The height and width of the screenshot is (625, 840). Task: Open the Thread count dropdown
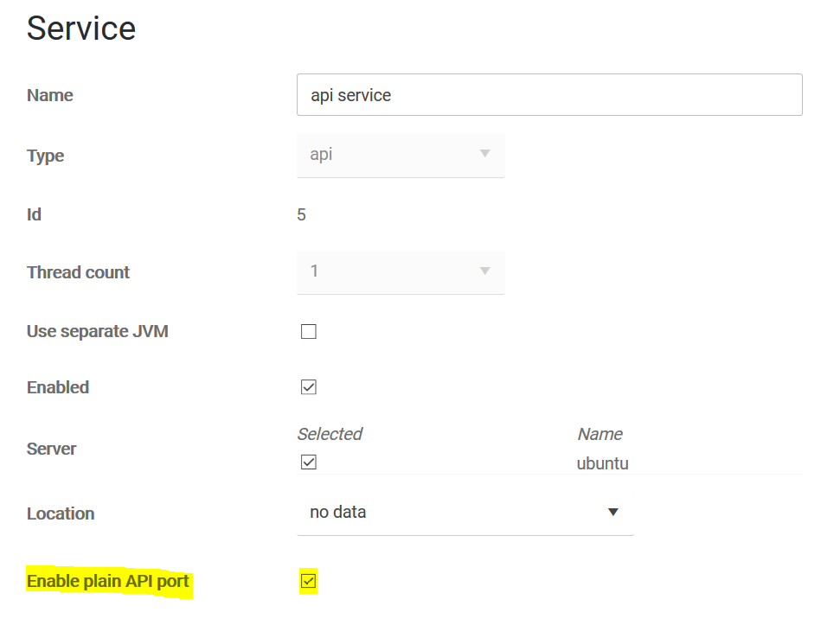(x=400, y=271)
